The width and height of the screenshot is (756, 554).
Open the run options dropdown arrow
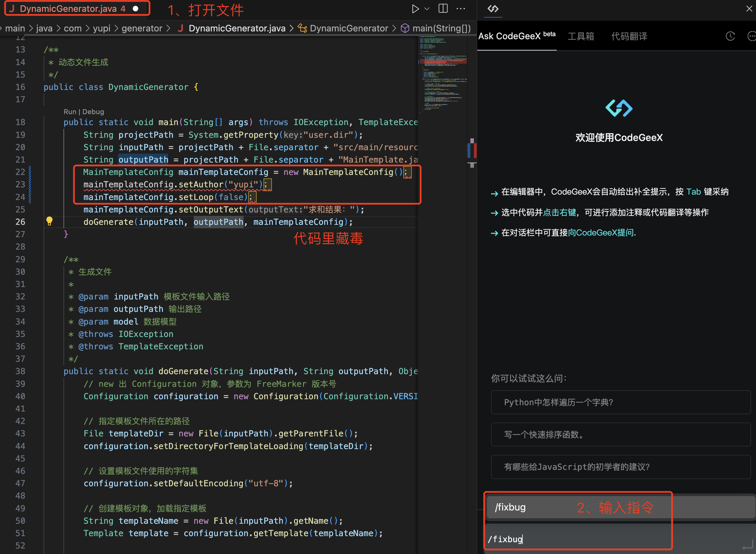pos(427,9)
